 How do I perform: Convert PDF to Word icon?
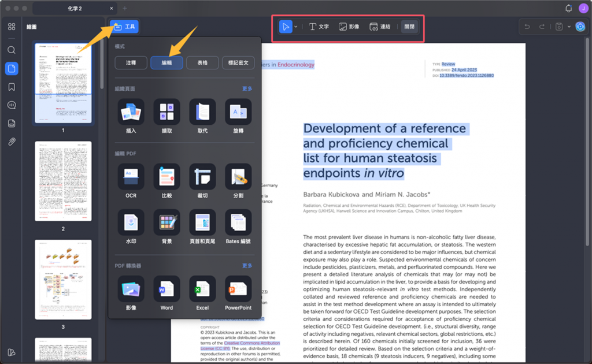(x=166, y=289)
